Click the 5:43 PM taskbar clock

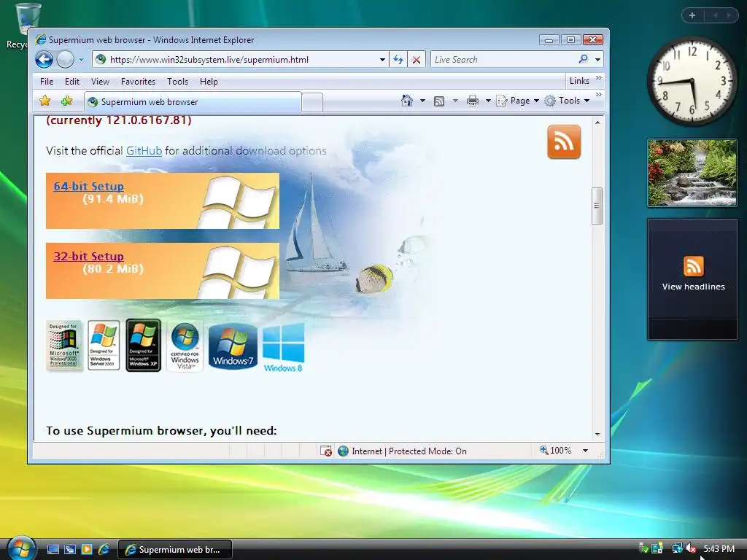tap(719, 548)
